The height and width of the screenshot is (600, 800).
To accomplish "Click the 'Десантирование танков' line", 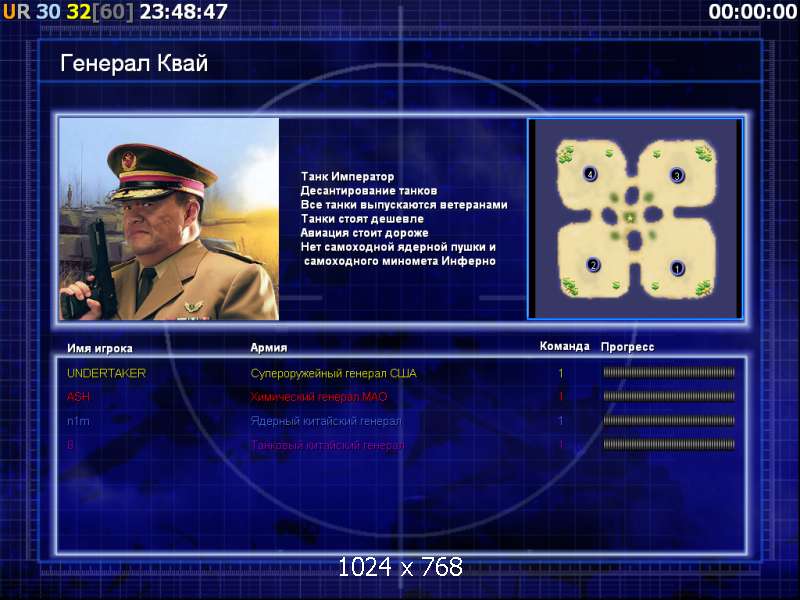I will [369, 190].
